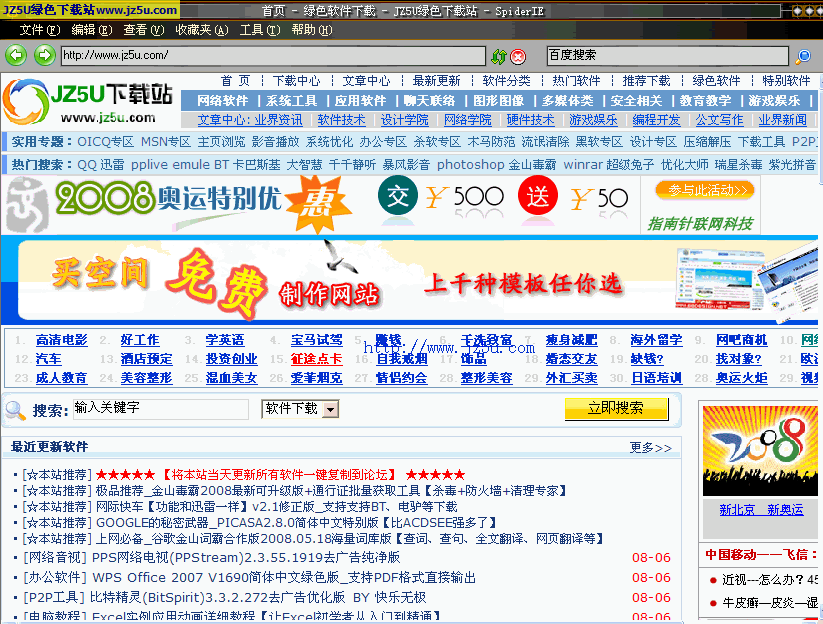This screenshot has width=823, height=624.
Task: Select the 应用软件 category tab
Action: tap(360, 101)
